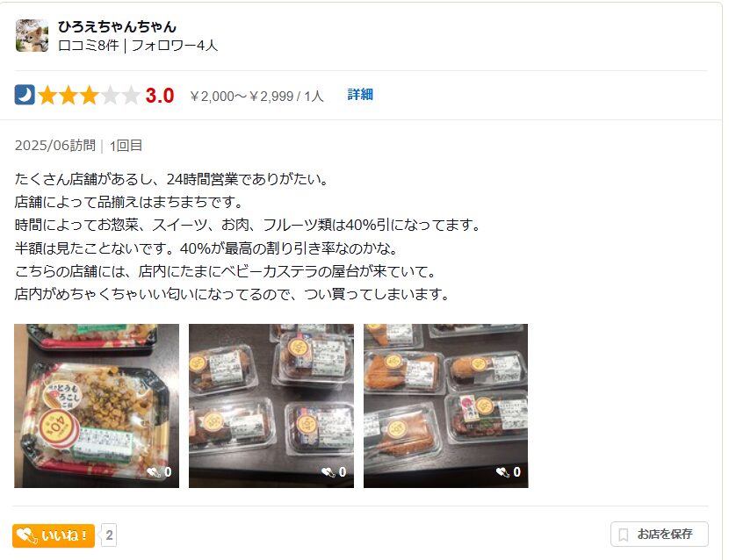Click the bookmark icon for saving shop
Screen dimensions: 729x560
point(624,535)
